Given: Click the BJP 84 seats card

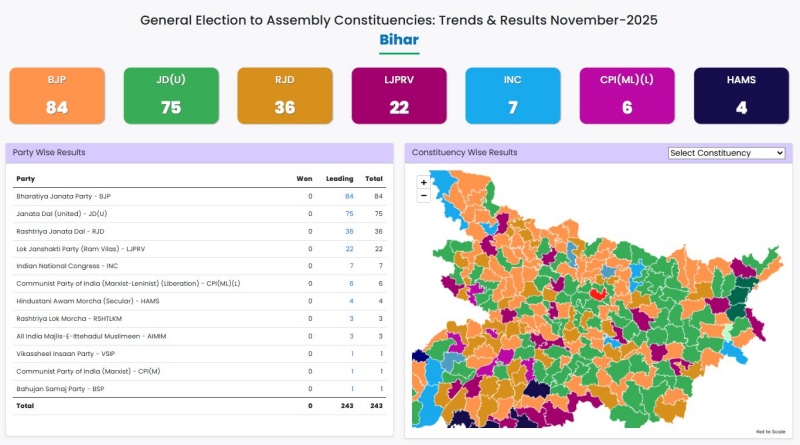Looking at the screenshot, I should (56, 95).
